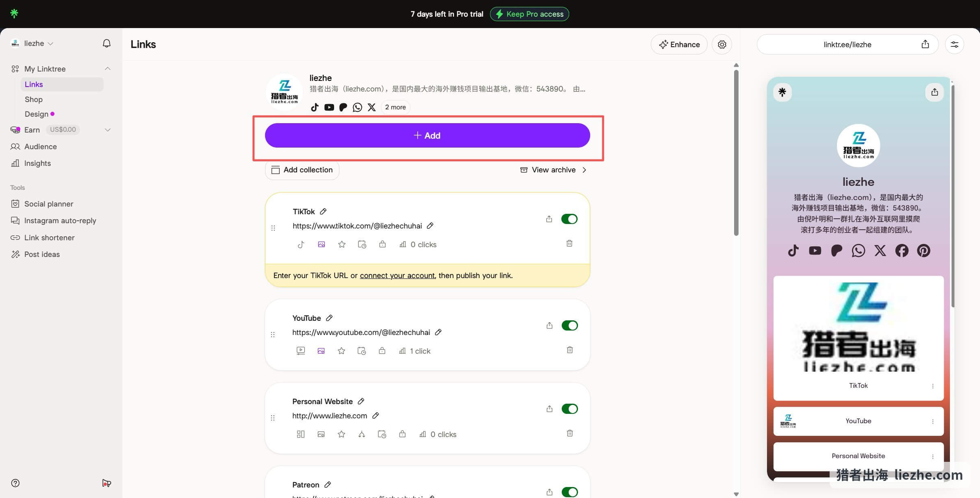
Task: Edit the YouTube URL pencil
Action: pos(438,332)
